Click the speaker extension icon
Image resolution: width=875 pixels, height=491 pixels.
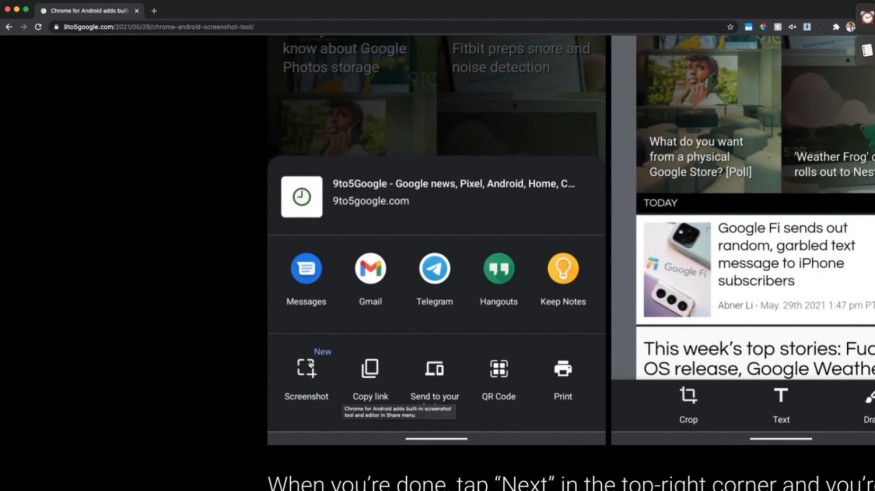(x=792, y=27)
